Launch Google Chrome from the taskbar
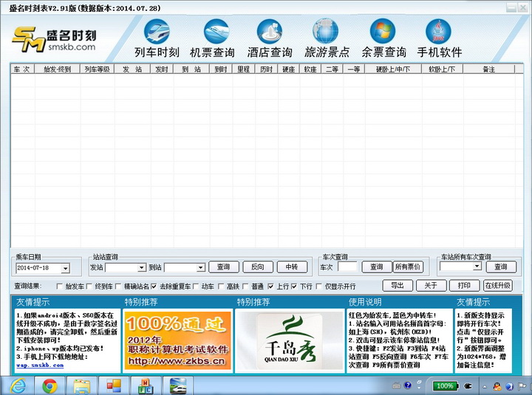 [x=50, y=386]
